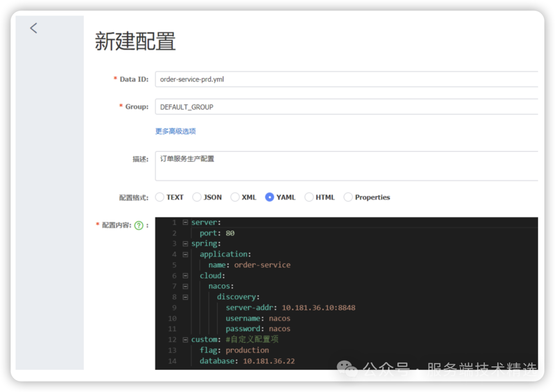The width and height of the screenshot is (555, 392).
Task: Go back using the left arrow icon
Action: (33, 28)
